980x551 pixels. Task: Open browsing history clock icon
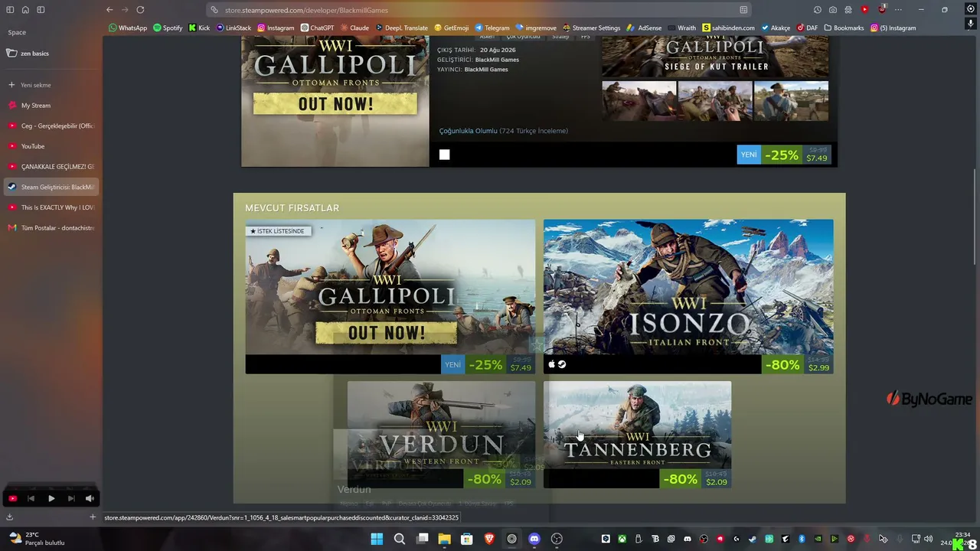(x=817, y=10)
